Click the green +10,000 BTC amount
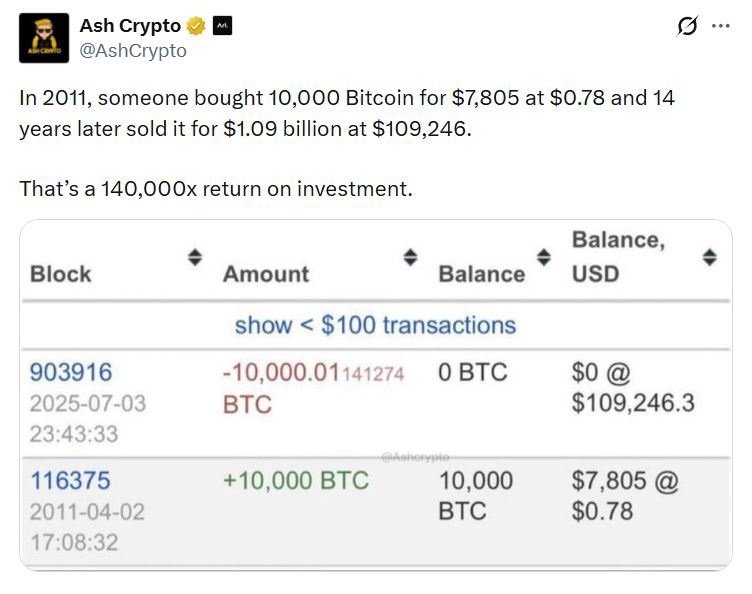This screenshot has width=752, height=594. click(296, 481)
